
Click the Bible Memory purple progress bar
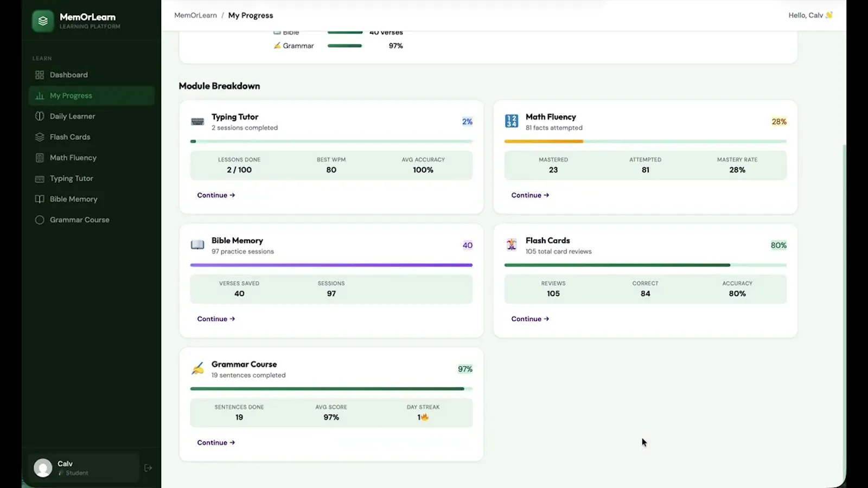[331, 265]
